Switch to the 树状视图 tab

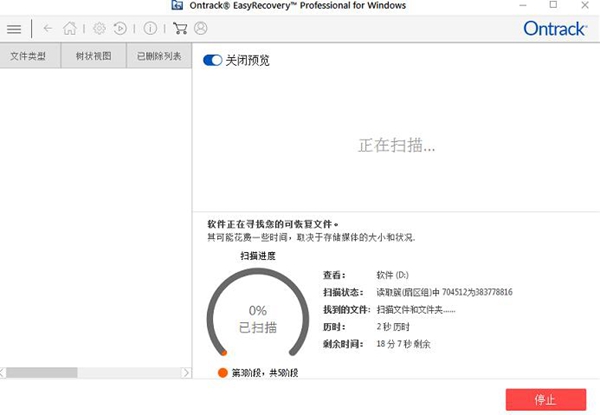click(94, 56)
